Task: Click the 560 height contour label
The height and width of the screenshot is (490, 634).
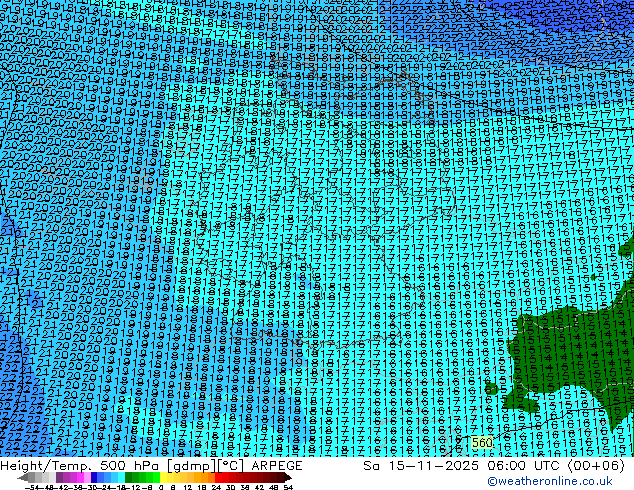Action: pyautogui.click(x=482, y=443)
